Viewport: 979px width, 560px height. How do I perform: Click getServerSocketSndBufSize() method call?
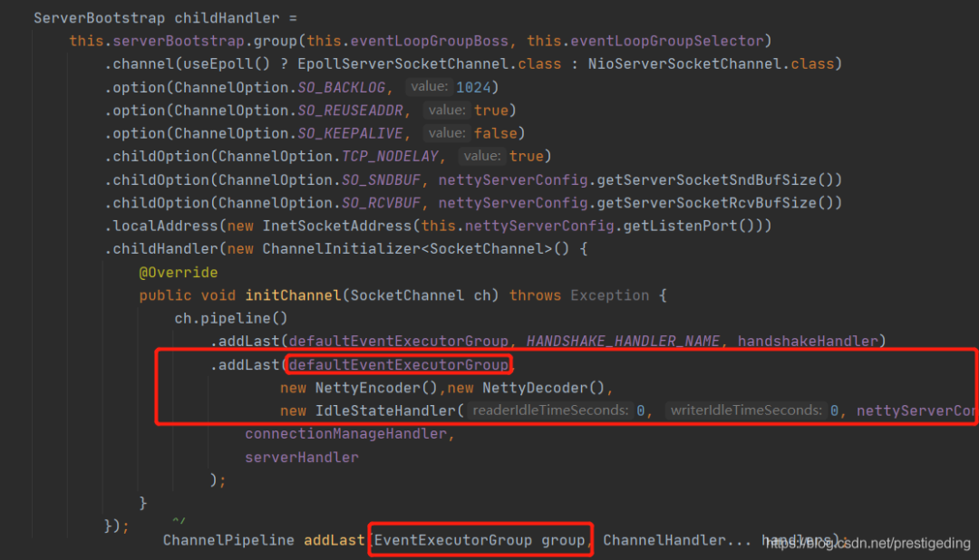[715, 180]
